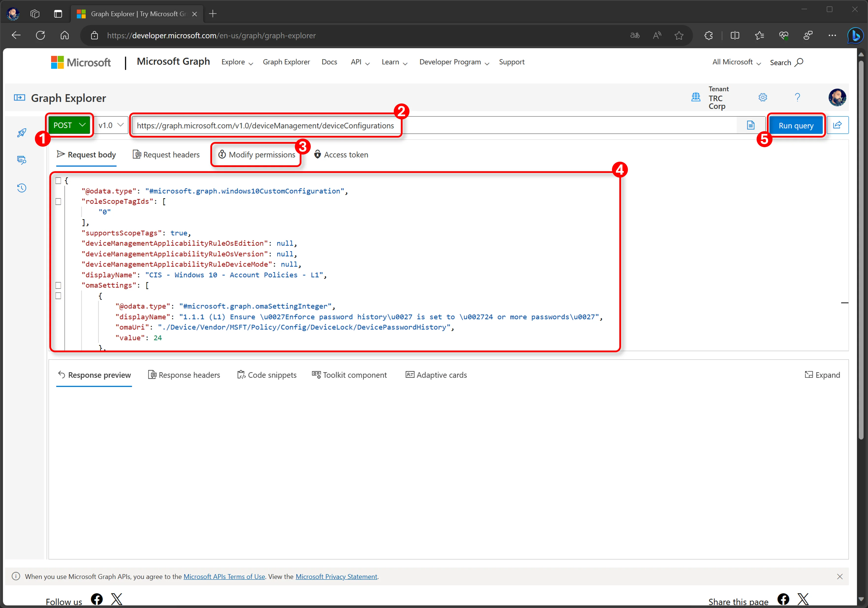Refresh the browser page

pyautogui.click(x=41, y=35)
